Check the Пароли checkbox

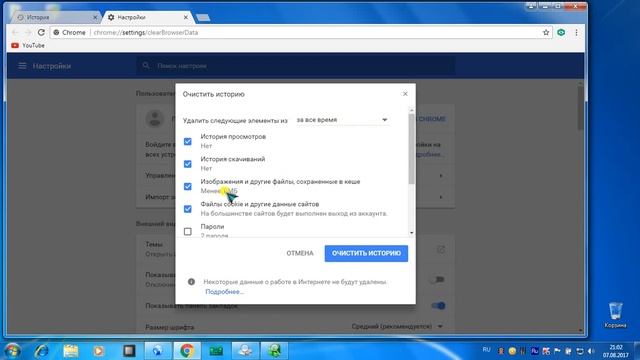tap(188, 231)
